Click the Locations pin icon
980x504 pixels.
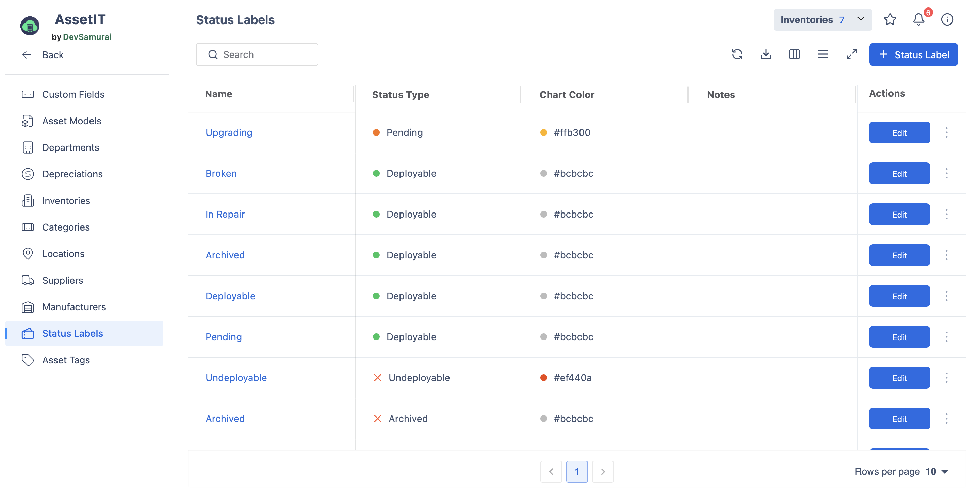pyautogui.click(x=28, y=254)
